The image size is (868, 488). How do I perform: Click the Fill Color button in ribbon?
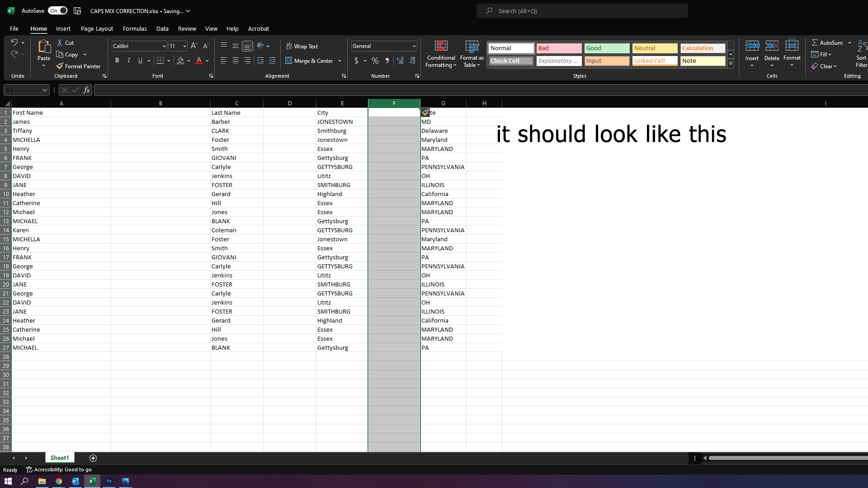tap(181, 60)
